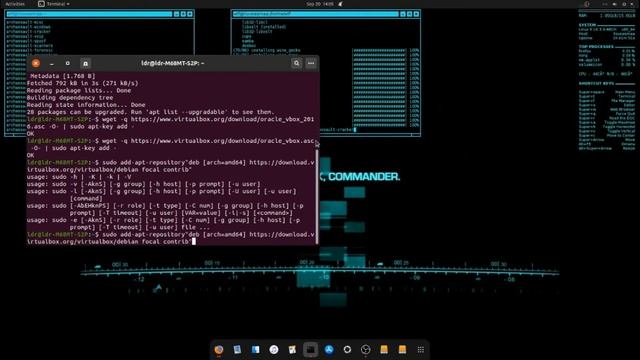This screenshot has height=360, width=640.
Task: Click the notification bell beside the clock
Action: click(340, 4)
